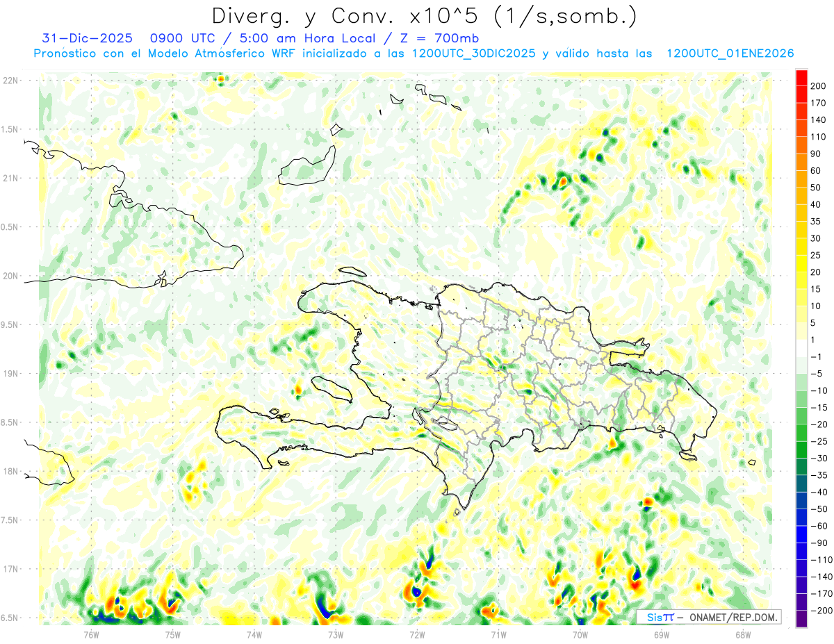Click the '21N' latitude label
Viewport: 834px width, 644px height.
[10, 178]
